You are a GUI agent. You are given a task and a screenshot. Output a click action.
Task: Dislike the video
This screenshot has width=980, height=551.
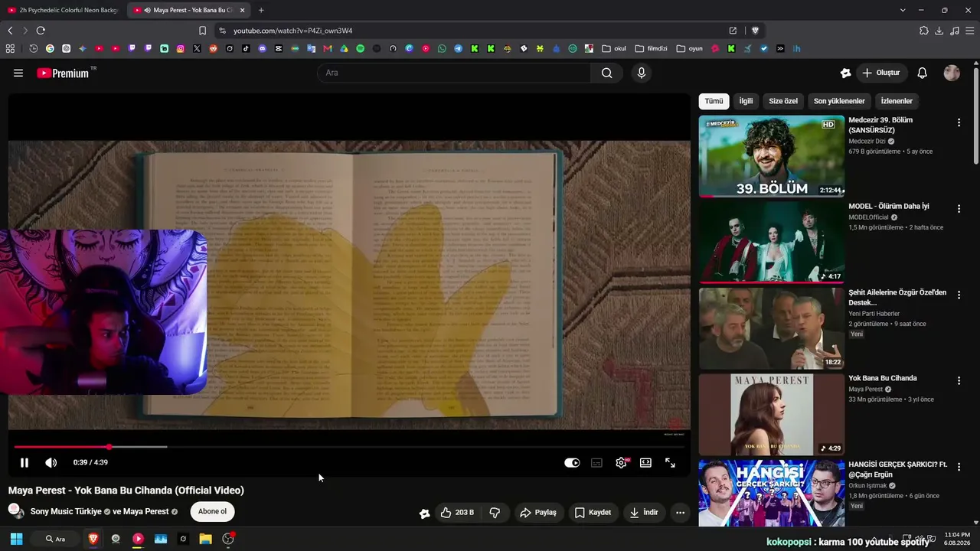pyautogui.click(x=495, y=513)
